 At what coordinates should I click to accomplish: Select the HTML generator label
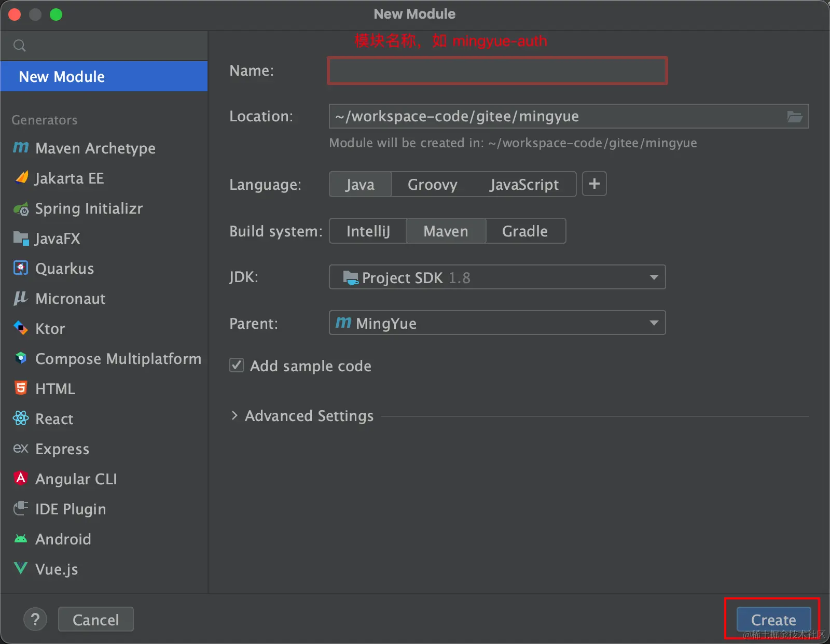click(55, 388)
